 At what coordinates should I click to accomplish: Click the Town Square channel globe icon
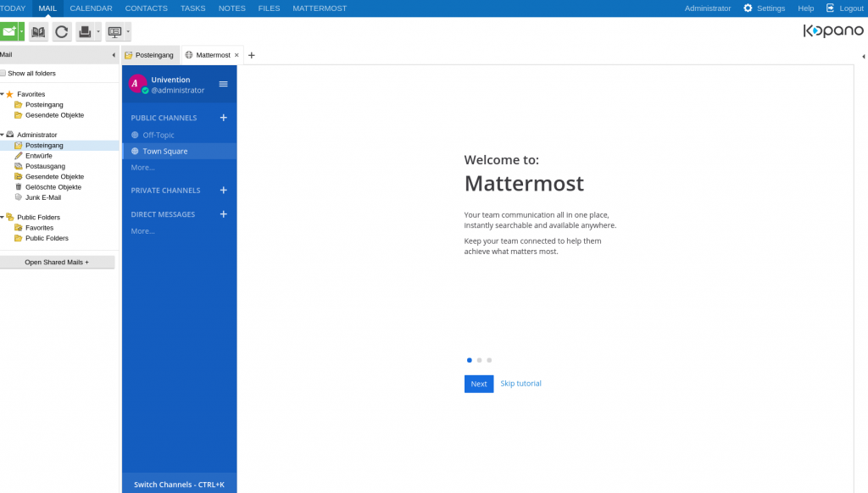135,151
